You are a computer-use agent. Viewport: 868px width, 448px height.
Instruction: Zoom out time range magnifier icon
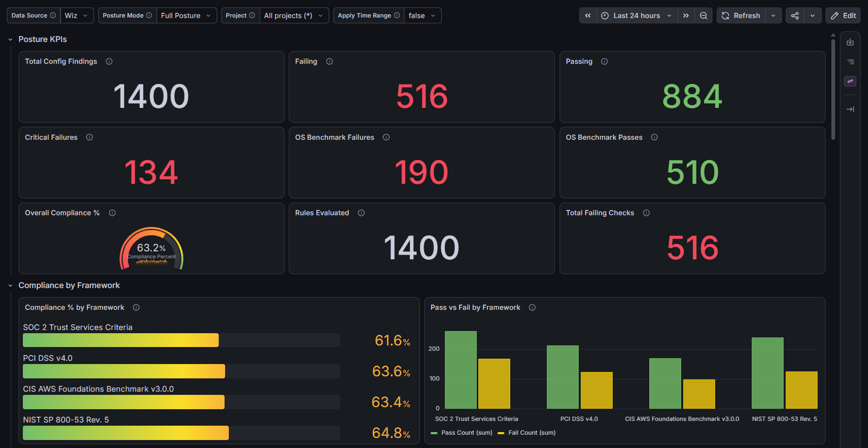[x=703, y=15]
